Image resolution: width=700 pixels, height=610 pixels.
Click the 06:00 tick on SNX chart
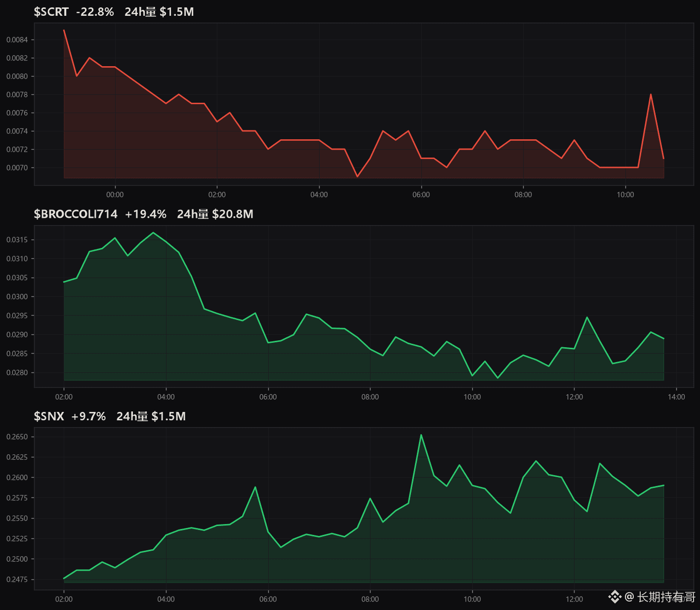pos(268,599)
